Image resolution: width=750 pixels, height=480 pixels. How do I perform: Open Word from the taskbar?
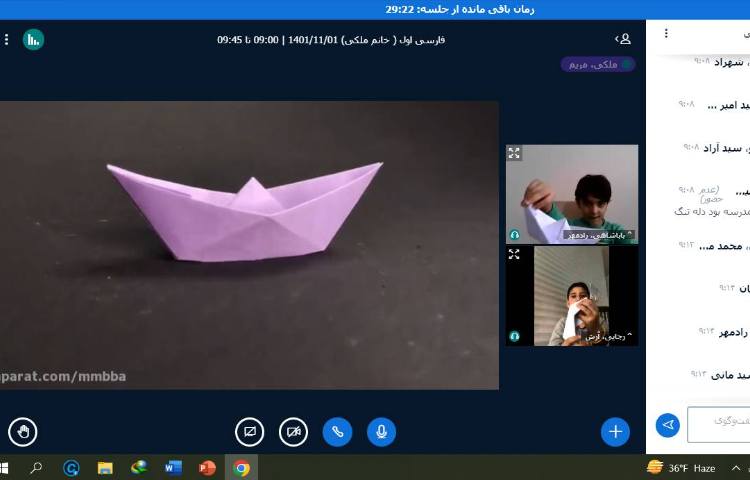pos(173,467)
